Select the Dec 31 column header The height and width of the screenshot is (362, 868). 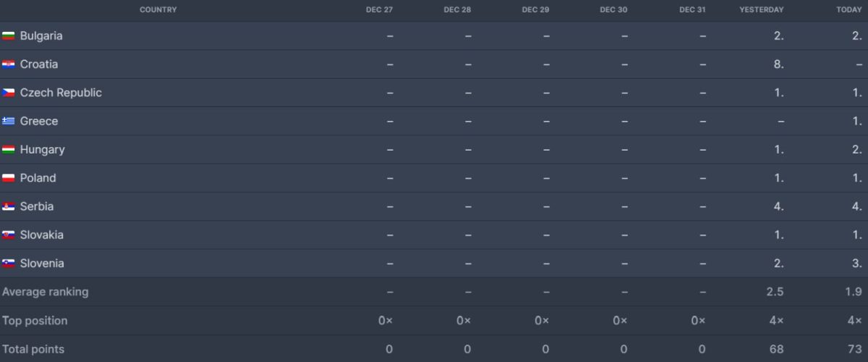(x=692, y=10)
